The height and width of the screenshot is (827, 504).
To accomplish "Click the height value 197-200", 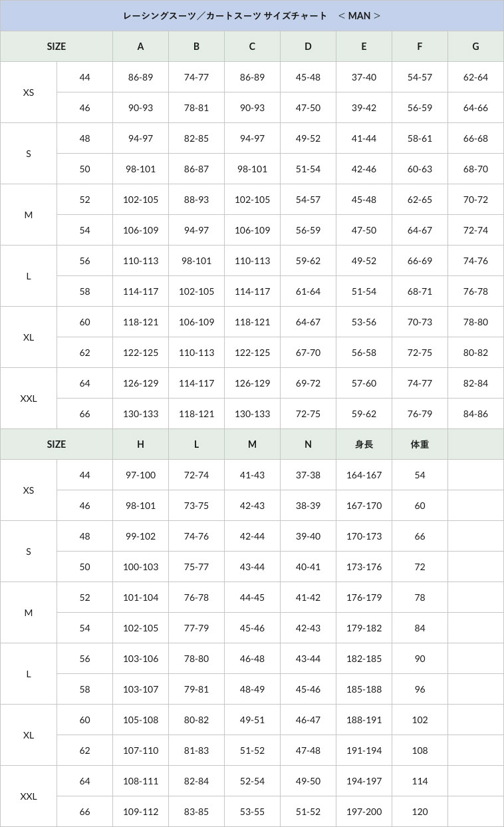I will (364, 811).
